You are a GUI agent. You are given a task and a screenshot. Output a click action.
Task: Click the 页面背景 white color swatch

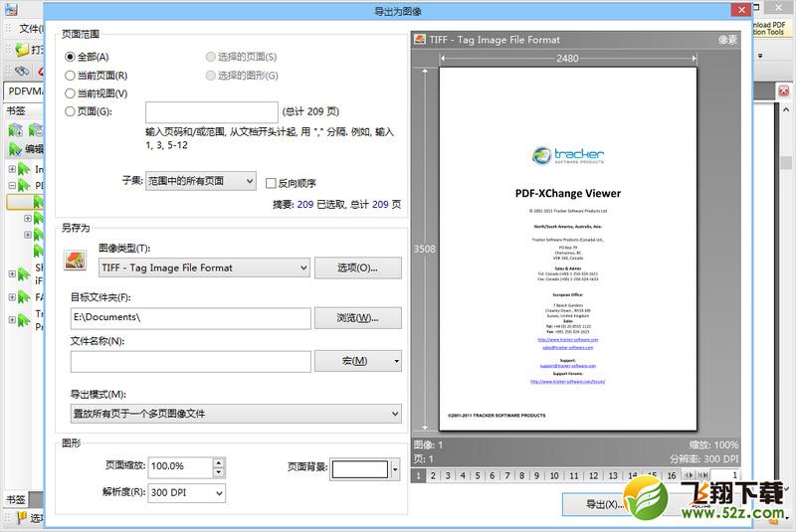(x=360, y=469)
